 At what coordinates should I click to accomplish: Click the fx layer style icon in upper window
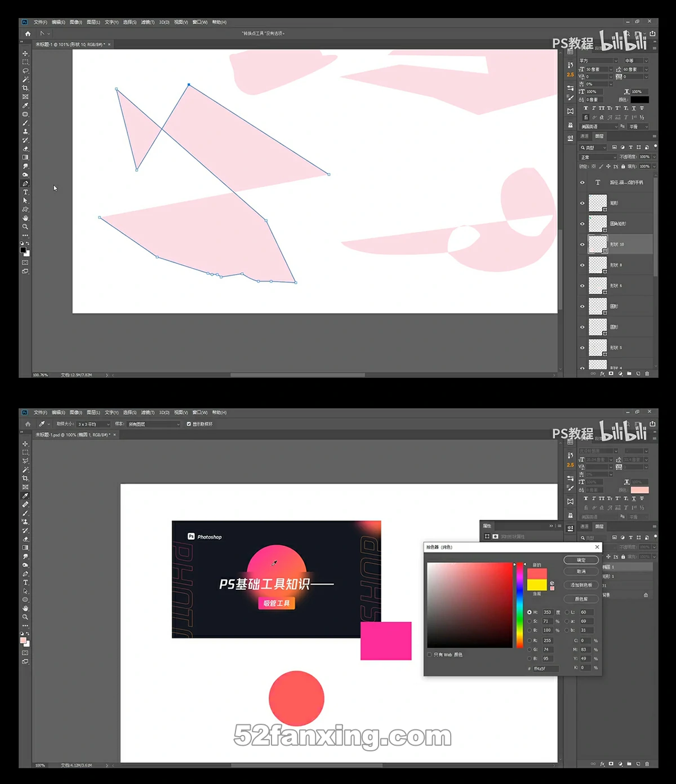(x=602, y=373)
